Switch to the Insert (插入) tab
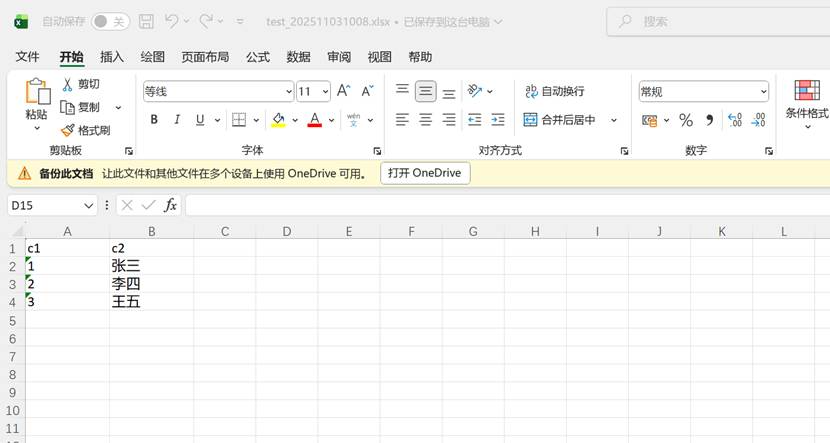Viewport: 830px width, 443px height. click(112, 57)
